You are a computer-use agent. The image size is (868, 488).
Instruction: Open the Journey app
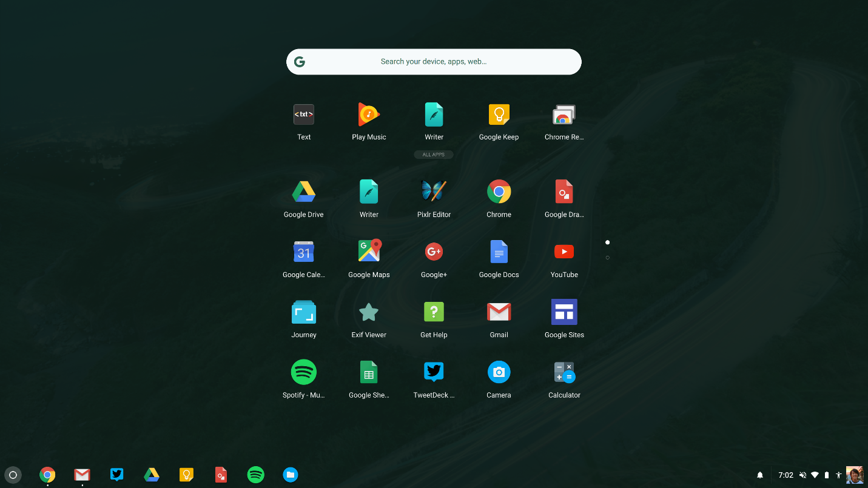(304, 312)
